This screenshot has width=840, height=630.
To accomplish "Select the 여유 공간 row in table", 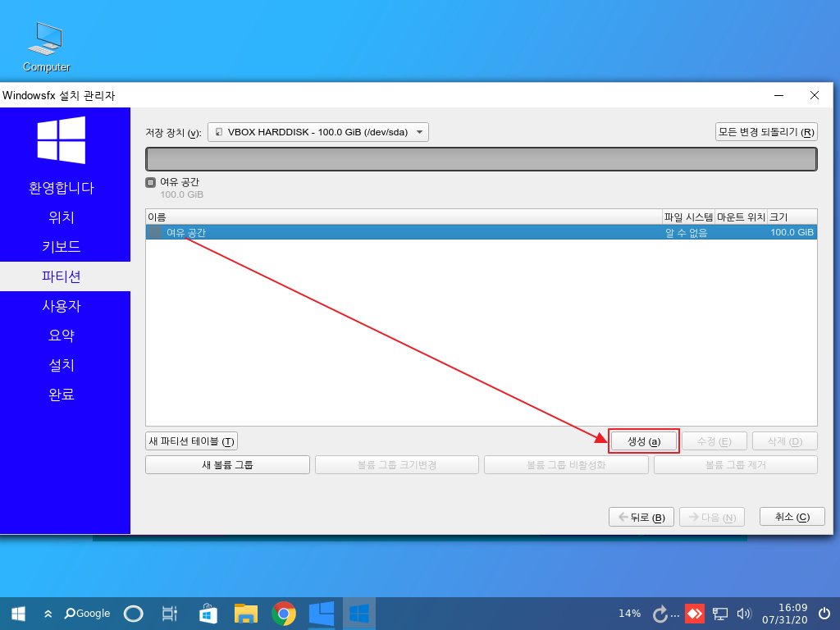I will pos(481,232).
